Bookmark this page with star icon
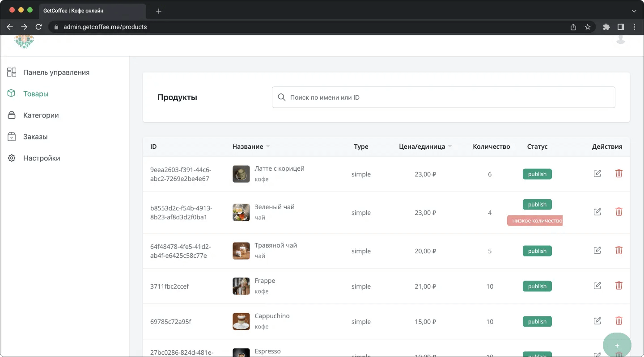The width and height of the screenshot is (644, 357). (587, 27)
